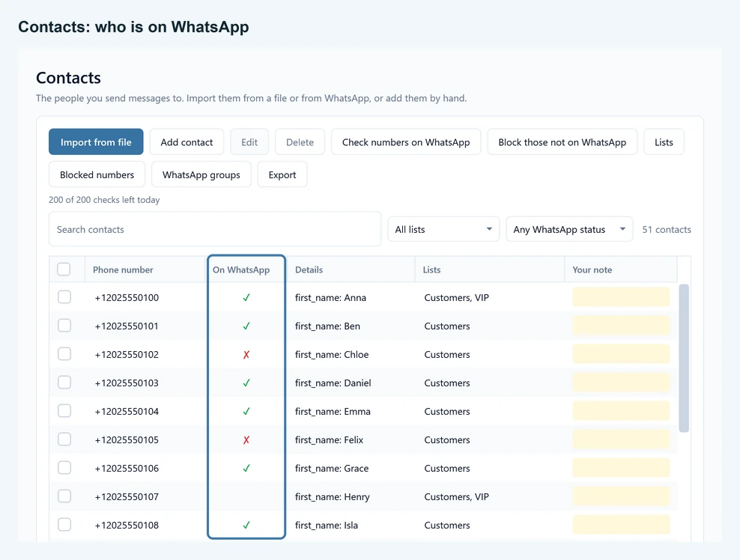Open the All lists dropdown
The width and height of the screenshot is (740, 560).
443,229
